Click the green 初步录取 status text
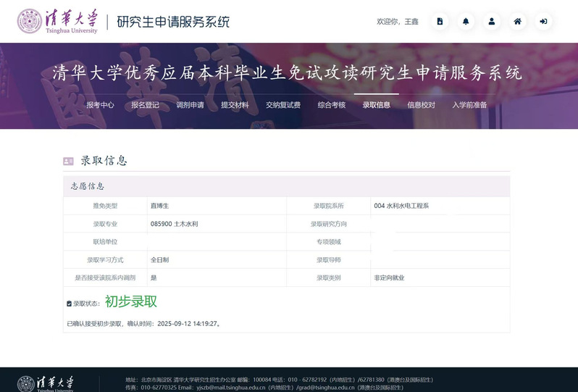Viewport: 578px width, 392px height. [x=131, y=301]
